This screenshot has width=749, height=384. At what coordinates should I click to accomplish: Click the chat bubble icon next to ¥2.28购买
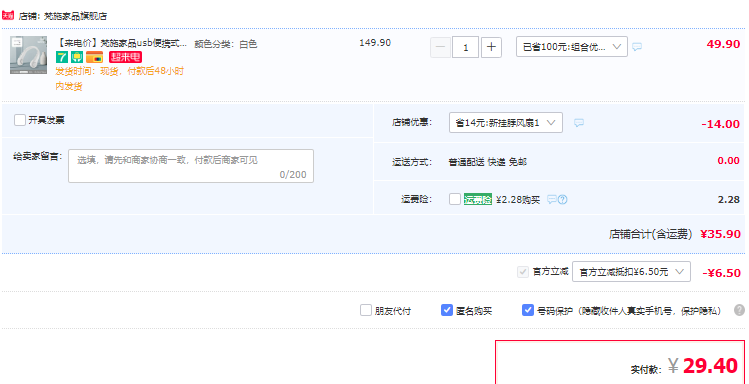[x=552, y=200]
